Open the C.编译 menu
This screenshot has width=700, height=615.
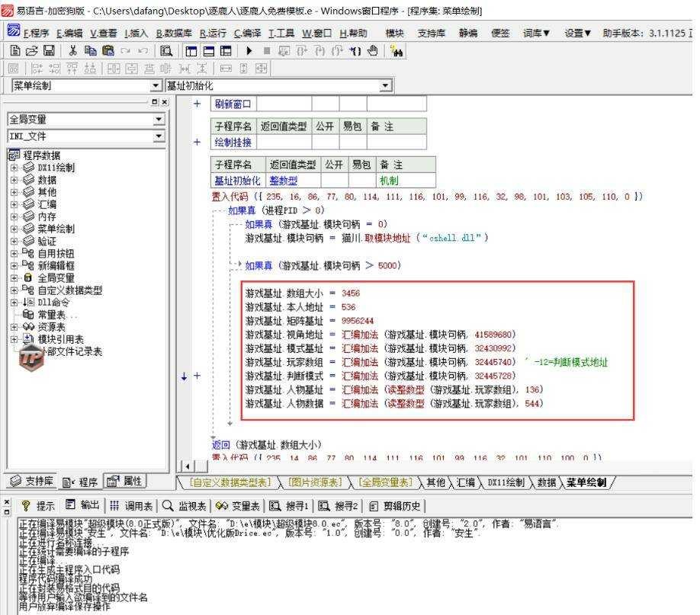click(246, 33)
